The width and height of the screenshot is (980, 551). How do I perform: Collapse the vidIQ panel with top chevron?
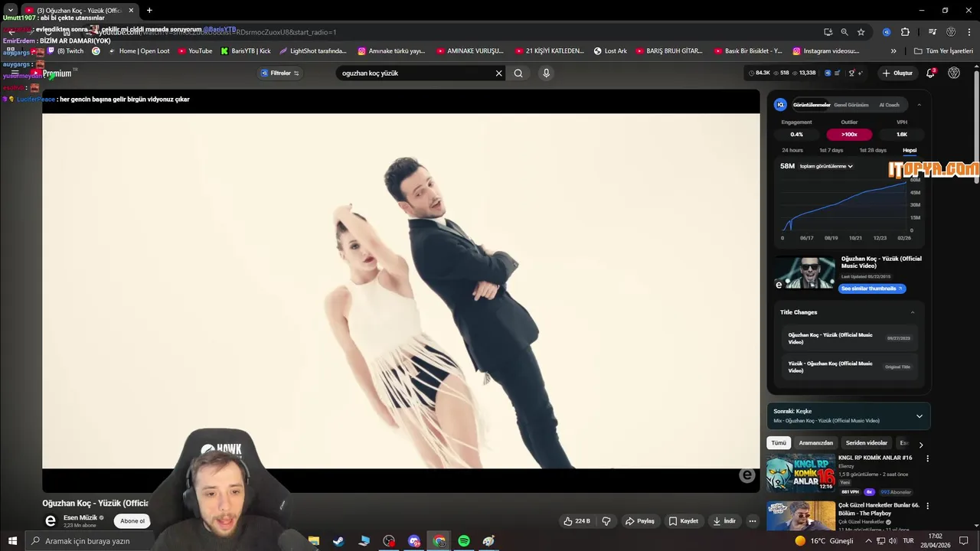coord(919,105)
